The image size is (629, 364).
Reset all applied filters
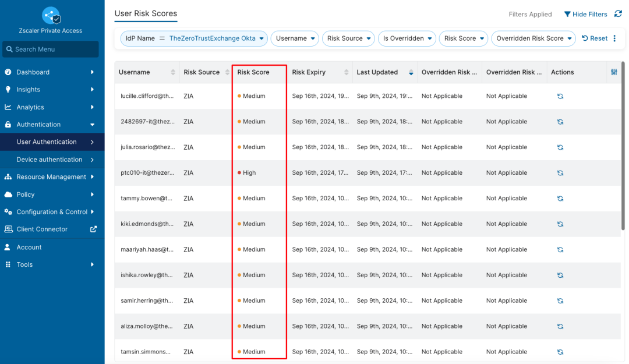pos(595,38)
